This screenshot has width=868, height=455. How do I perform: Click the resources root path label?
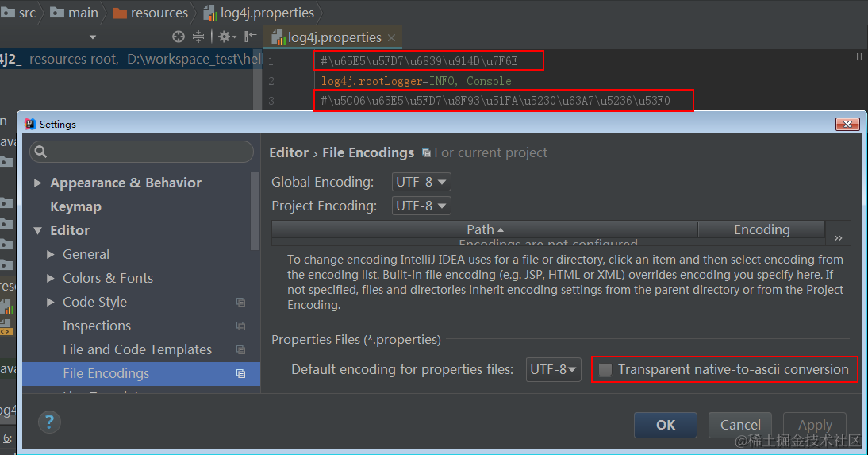click(x=144, y=59)
